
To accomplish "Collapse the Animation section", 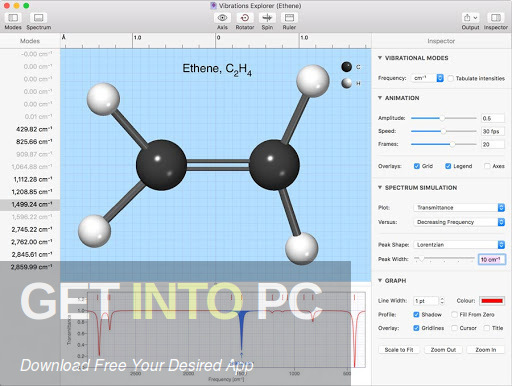I will pyautogui.click(x=380, y=98).
